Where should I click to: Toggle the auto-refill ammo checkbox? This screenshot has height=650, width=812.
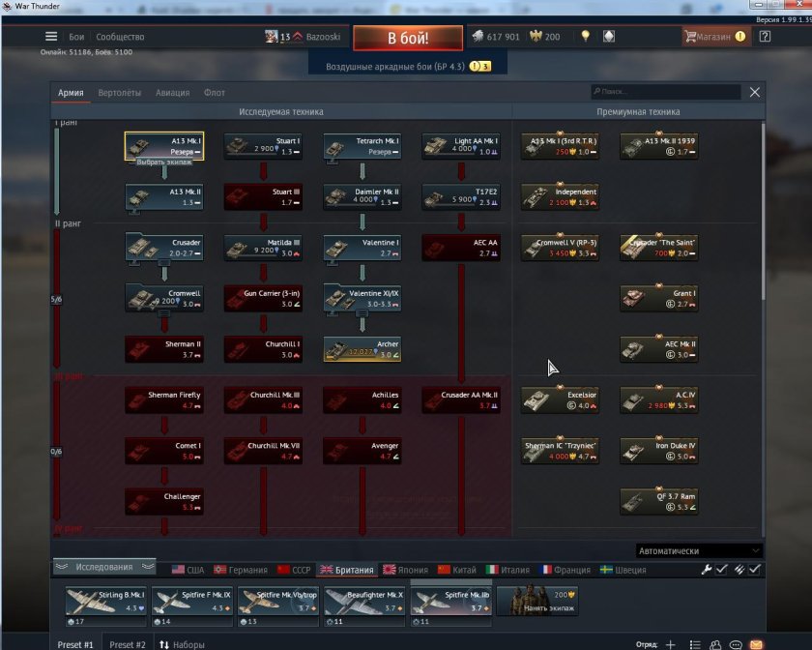click(755, 570)
